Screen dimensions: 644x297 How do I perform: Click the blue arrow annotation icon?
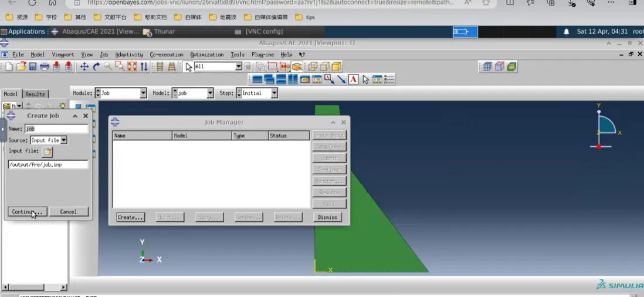[341, 80]
